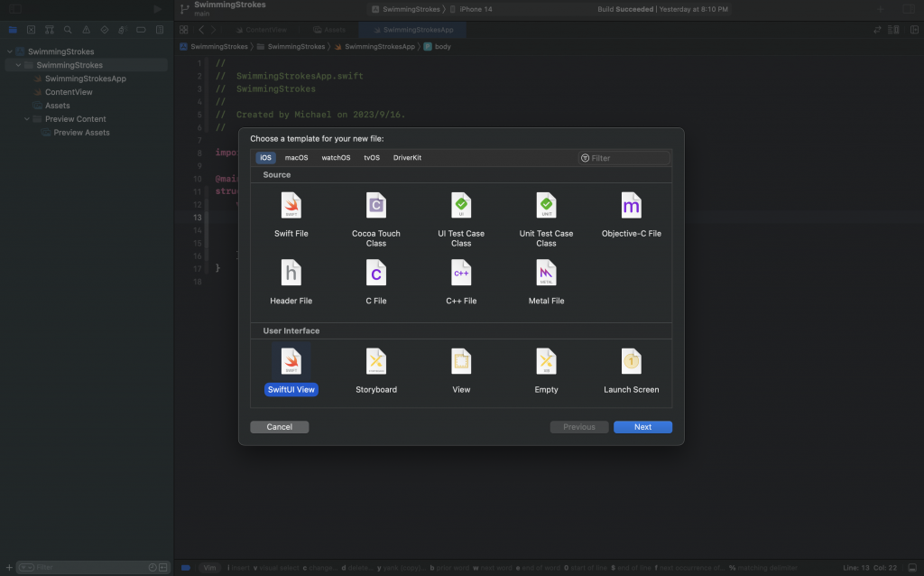Go back with the editor back arrow
The image size is (924, 576).
pos(201,30)
